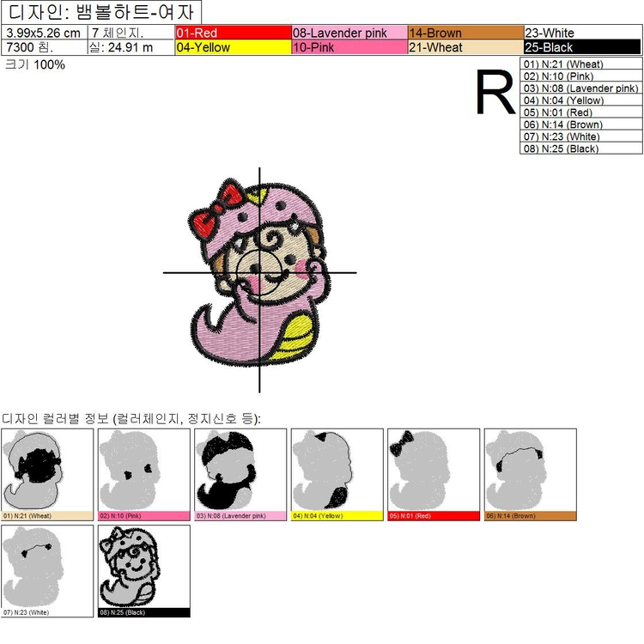Open the 01) N:21 (Wheat) layer thumbnail

(47, 475)
